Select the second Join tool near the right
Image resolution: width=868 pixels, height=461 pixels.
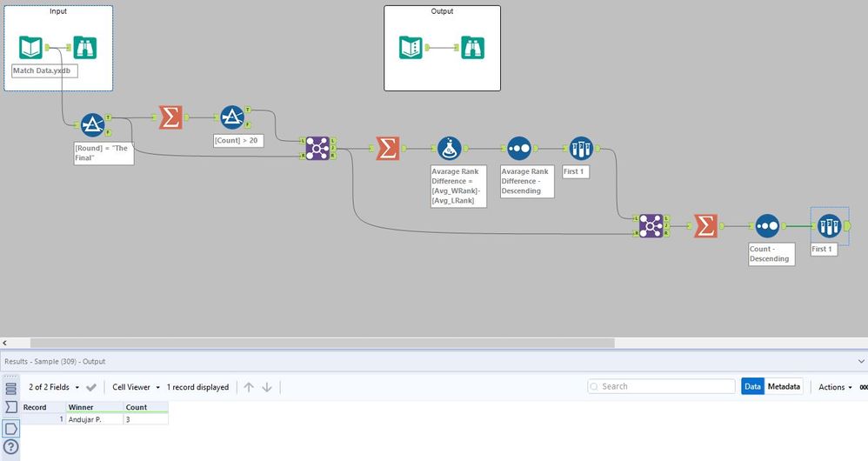click(651, 226)
